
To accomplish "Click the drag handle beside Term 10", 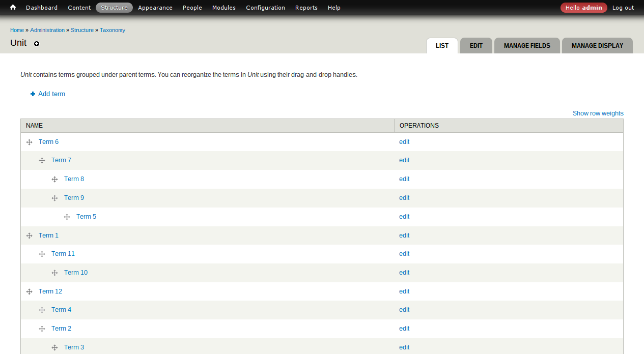I will pyautogui.click(x=54, y=273).
